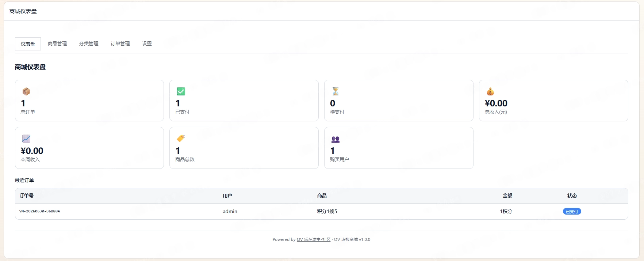Click the price tag icon for 商品总数
Image resolution: width=644 pixels, height=261 pixels.
coord(181,139)
